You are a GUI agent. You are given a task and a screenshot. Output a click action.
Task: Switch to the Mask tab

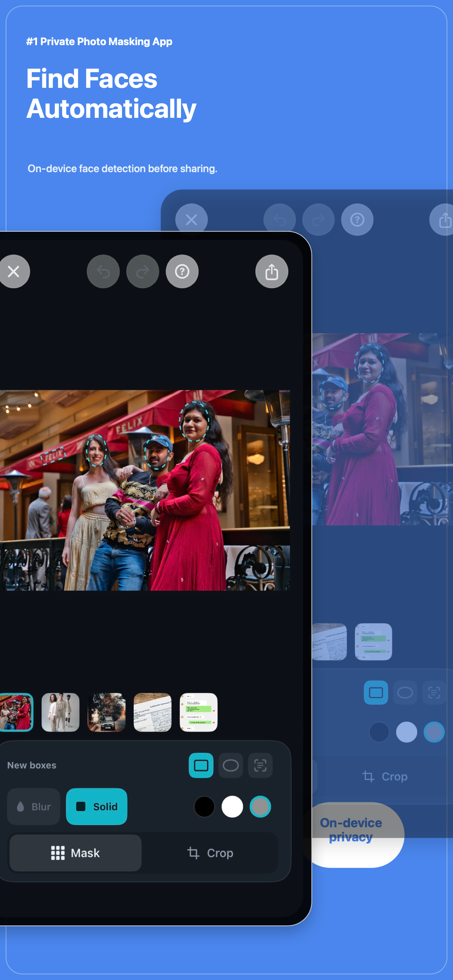(75, 853)
